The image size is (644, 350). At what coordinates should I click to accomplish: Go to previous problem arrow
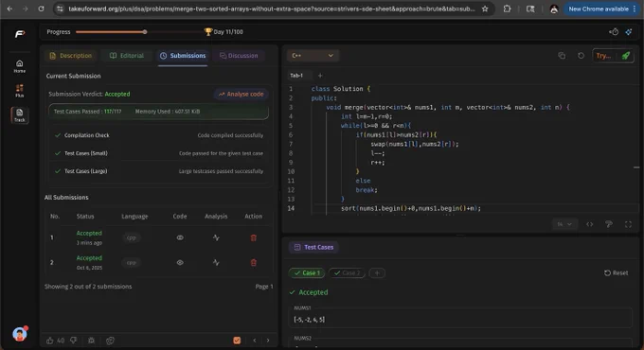tap(255, 341)
